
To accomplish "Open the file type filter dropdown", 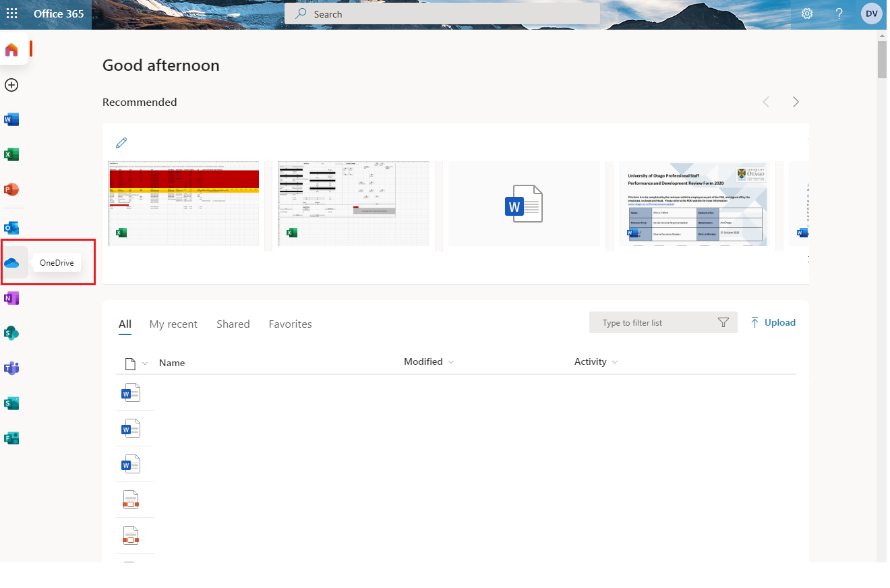I will pos(144,364).
